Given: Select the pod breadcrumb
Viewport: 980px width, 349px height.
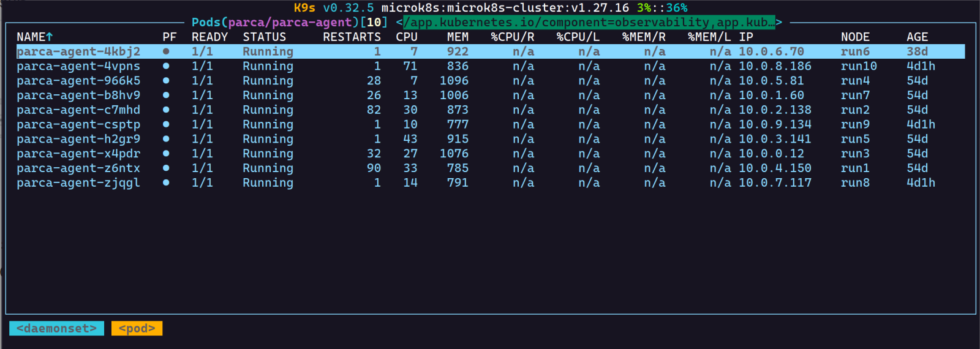Looking at the screenshot, I should tap(137, 329).
